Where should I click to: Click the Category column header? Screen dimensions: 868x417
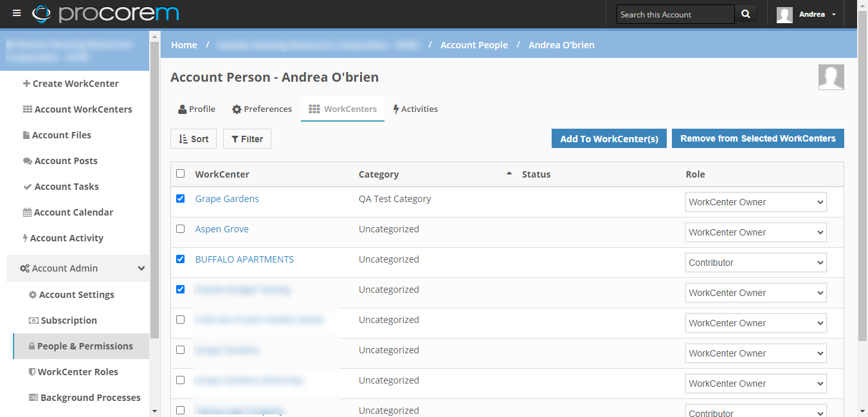point(379,174)
